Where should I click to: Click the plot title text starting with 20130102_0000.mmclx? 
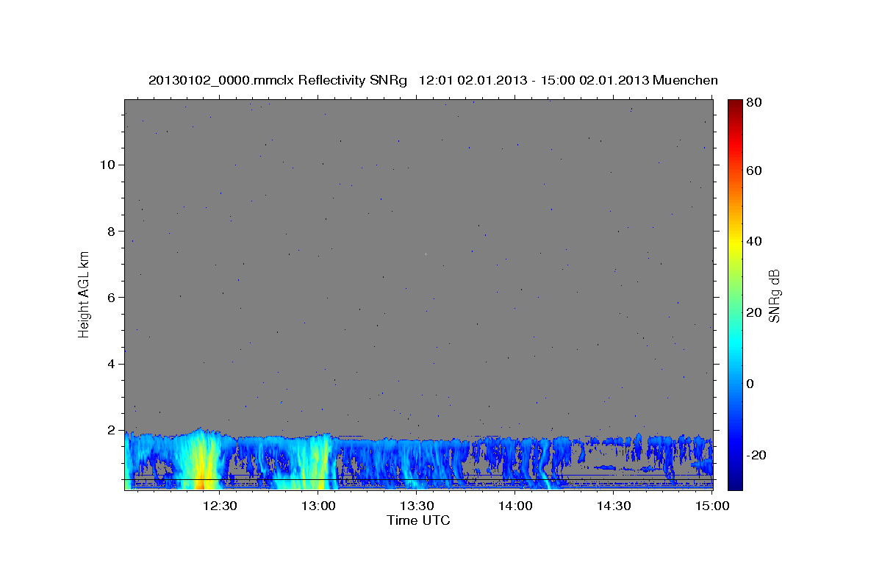coord(433,80)
